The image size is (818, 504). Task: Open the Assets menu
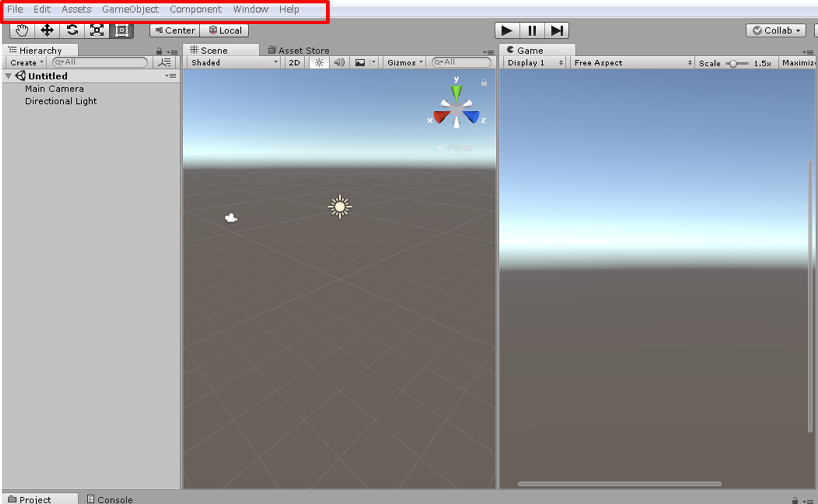coord(77,9)
